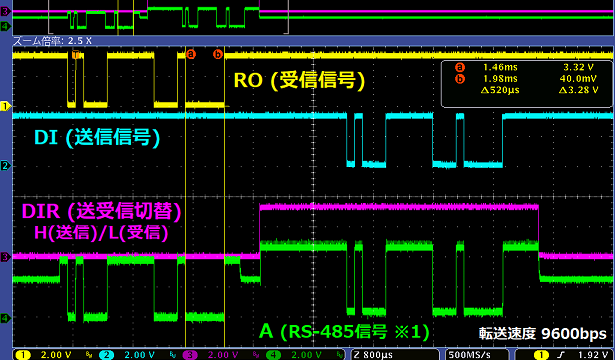Select cursor b marker on waveform
The width and height of the screenshot is (615, 360).
[x=218, y=54]
